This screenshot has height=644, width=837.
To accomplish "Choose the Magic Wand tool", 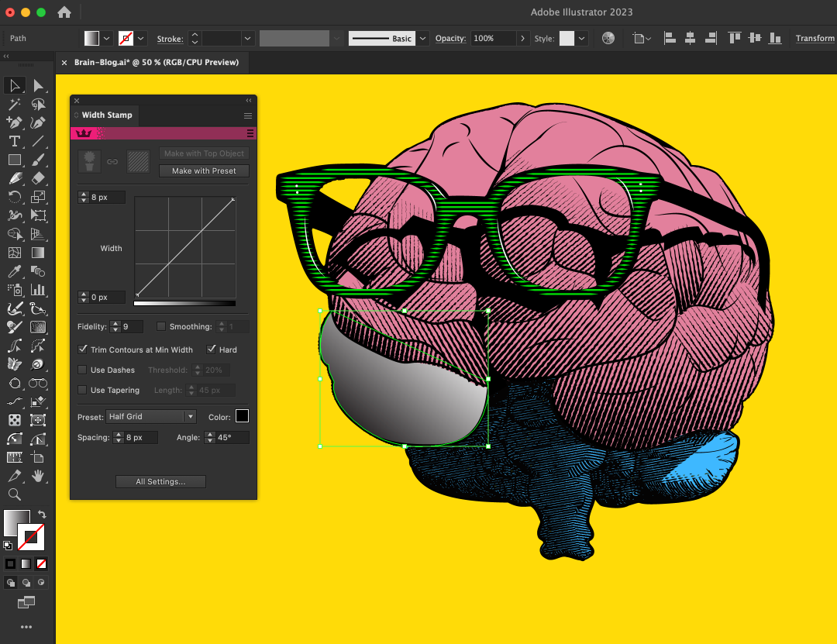I will point(15,104).
